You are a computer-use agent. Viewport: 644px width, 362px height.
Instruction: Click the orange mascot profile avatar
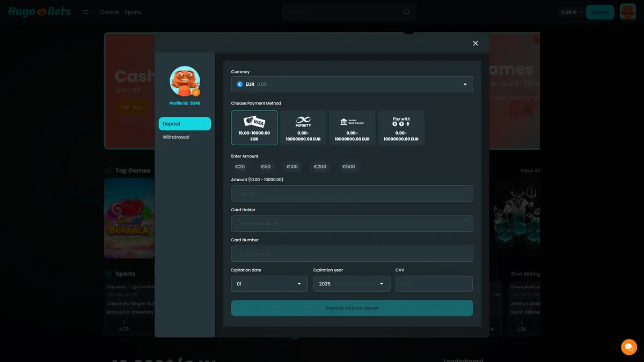pos(185,81)
